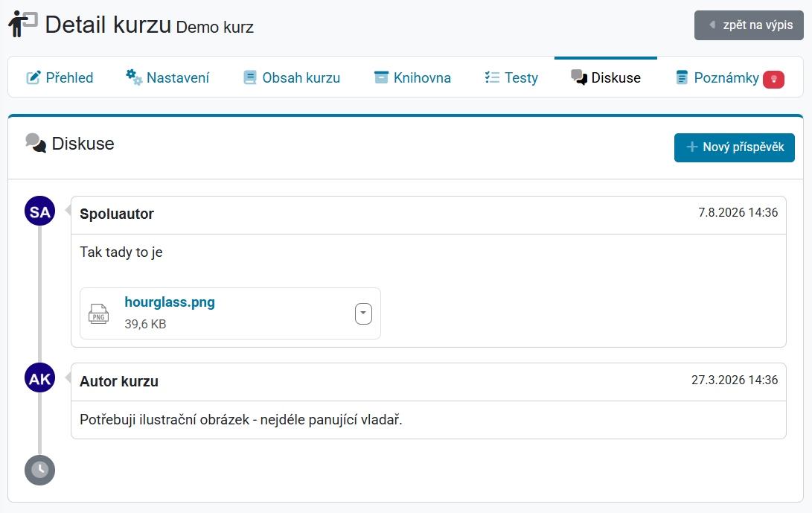Click the Poznámky notes icon

coord(682,77)
